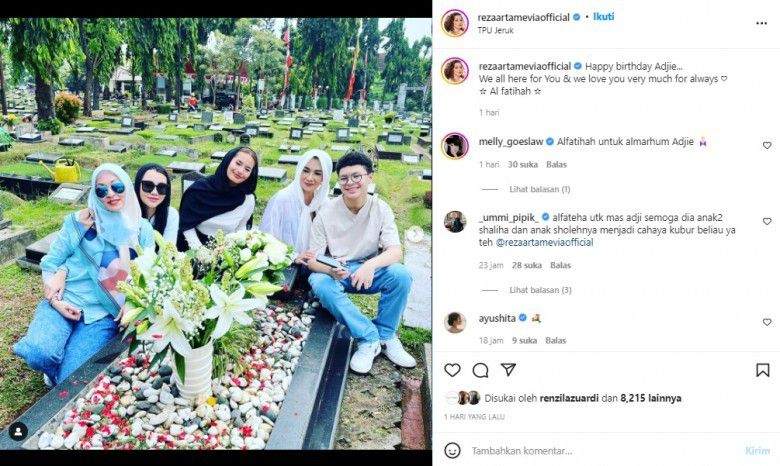Open TPU Jeruk location link
Image resolution: width=780 pixels, height=466 pixels.
click(495, 30)
